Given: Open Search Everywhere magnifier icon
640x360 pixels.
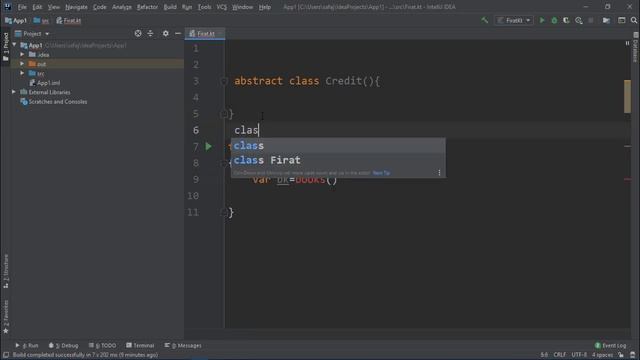Looking at the screenshot, I should (x=634, y=20).
